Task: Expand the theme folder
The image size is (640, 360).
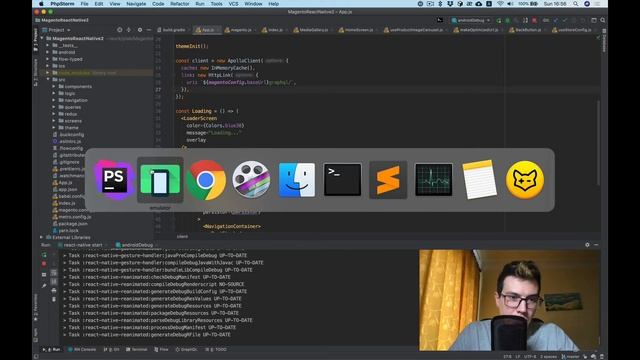Action: pyautogui.click(x=53, y=128)
